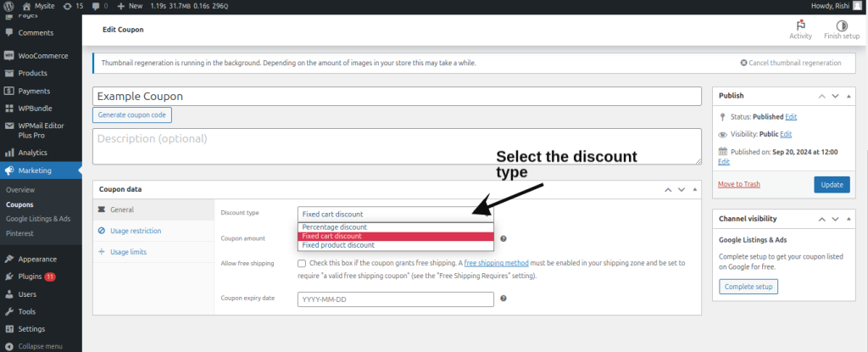Select Percentage discount option
This screenshot has height=352, width=868.
click(x=334, y=227)
